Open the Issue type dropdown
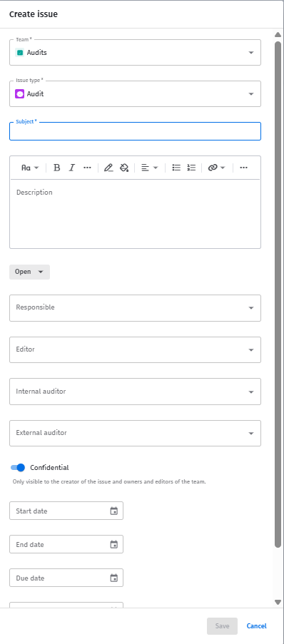Viewport: 284px width, 644px height. coord(135,93)
